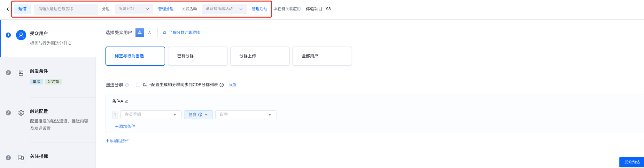Open the 会员等级 attribute dropdown
The width and height of the screenshot is (644, 168).
(x=151, y=115)
